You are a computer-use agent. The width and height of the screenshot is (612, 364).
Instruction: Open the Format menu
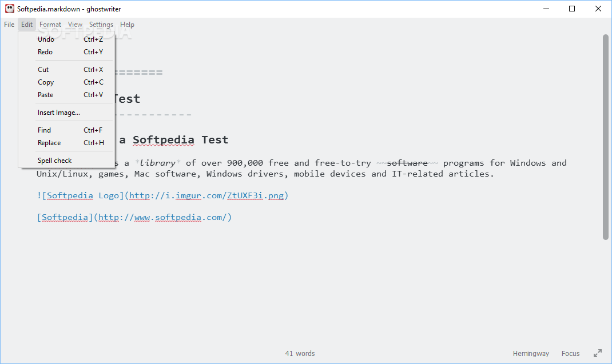(x=50, y=25)
